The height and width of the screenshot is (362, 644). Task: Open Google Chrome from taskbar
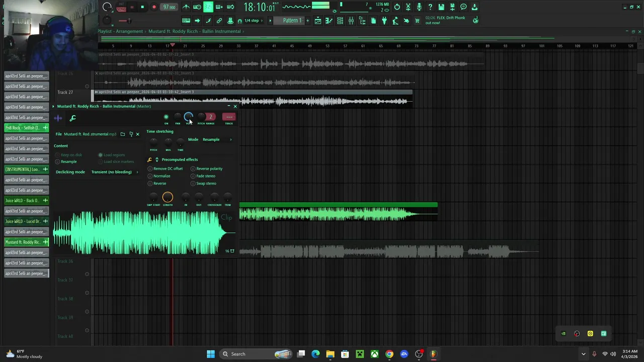click(x=389, y=354)
